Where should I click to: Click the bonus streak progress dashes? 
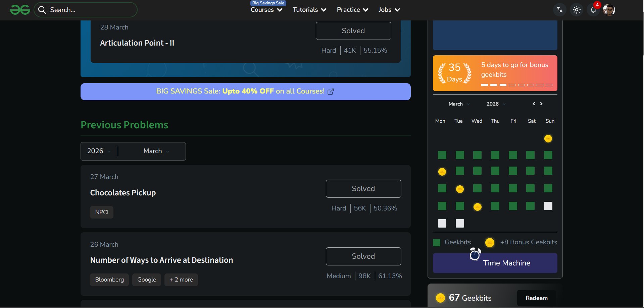click(x=517, y=85)
